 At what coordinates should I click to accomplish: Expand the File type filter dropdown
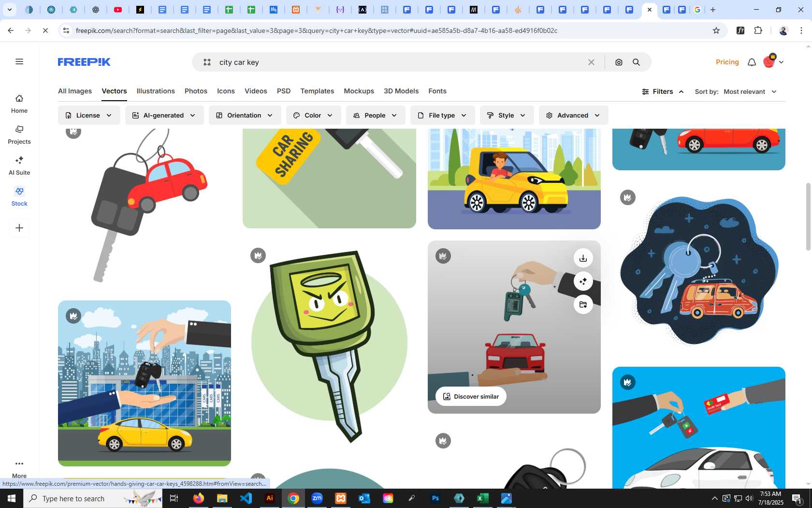(442, 115)
